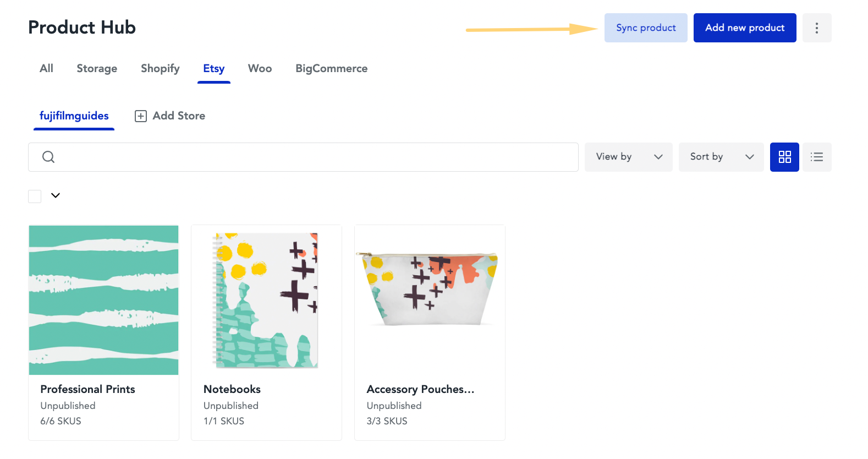Click the magnifier search icon
Screen dimensions: 868x459
pyautogui.click(x=48, y=157)
